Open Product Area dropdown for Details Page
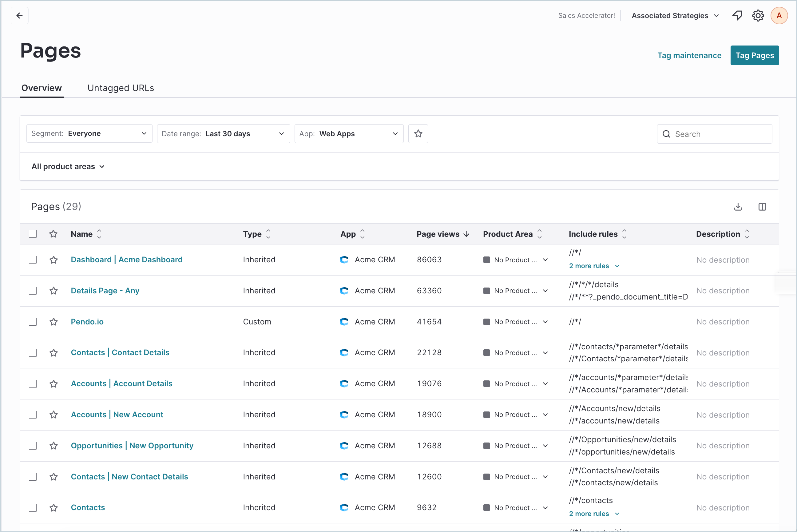This screenshot has height=532, width=797. [516, 291]
